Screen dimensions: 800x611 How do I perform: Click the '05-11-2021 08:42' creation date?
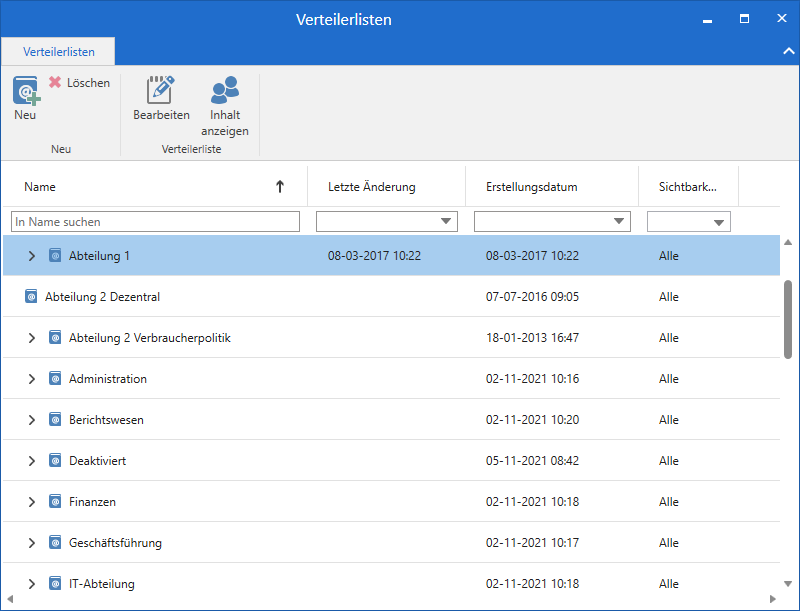[x=532, y=461]
